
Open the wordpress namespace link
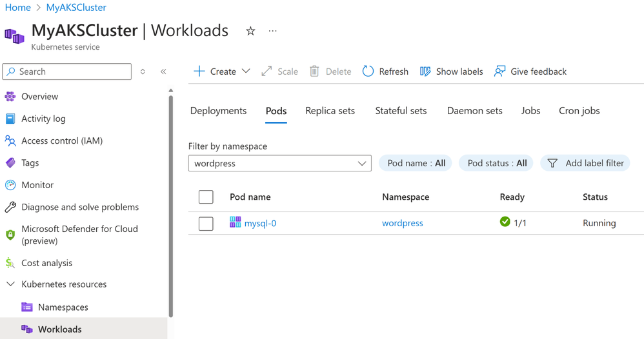pos(402,223)
